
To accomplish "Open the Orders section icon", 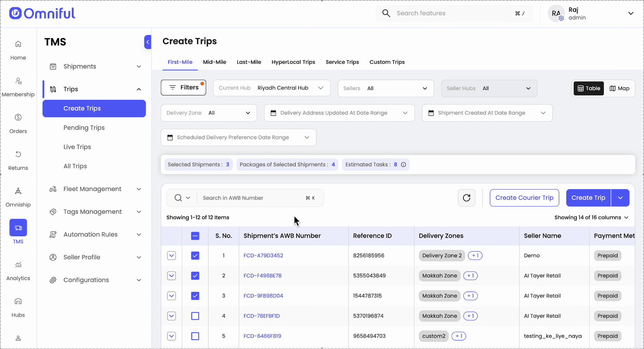I will coord(18,118).
